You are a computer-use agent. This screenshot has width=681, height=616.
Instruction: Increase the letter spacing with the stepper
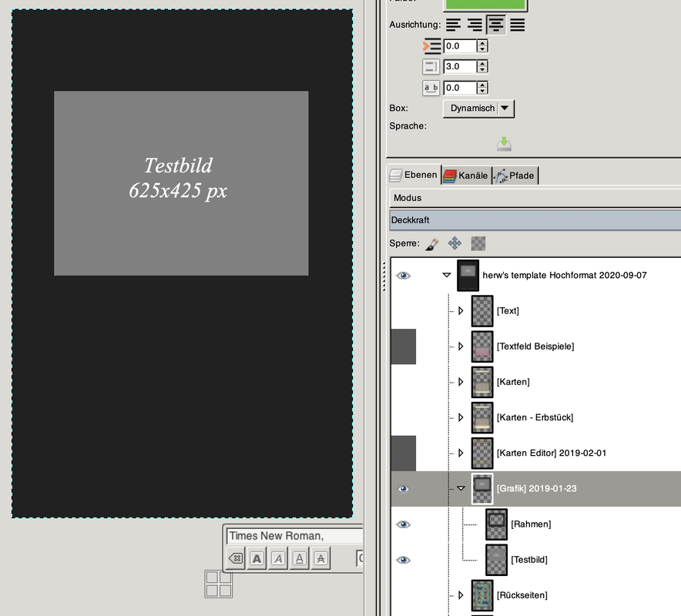click(x=482, y=85)
